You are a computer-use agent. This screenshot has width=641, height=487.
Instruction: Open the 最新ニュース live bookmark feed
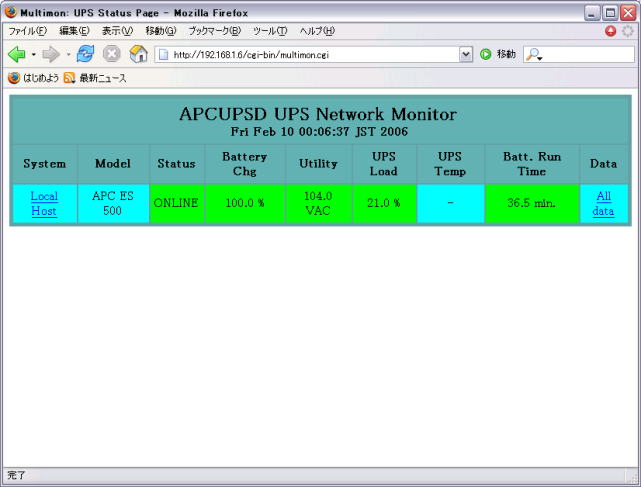[x=95, y=78]
